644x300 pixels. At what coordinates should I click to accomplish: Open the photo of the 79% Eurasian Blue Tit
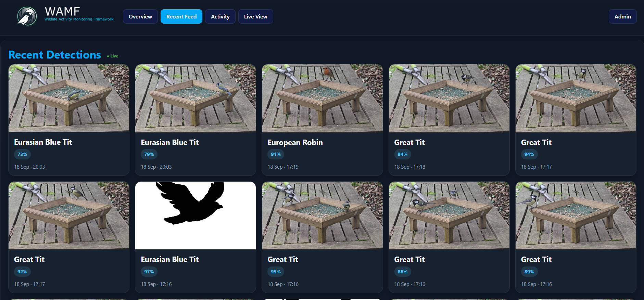click(x=195, y=98)
